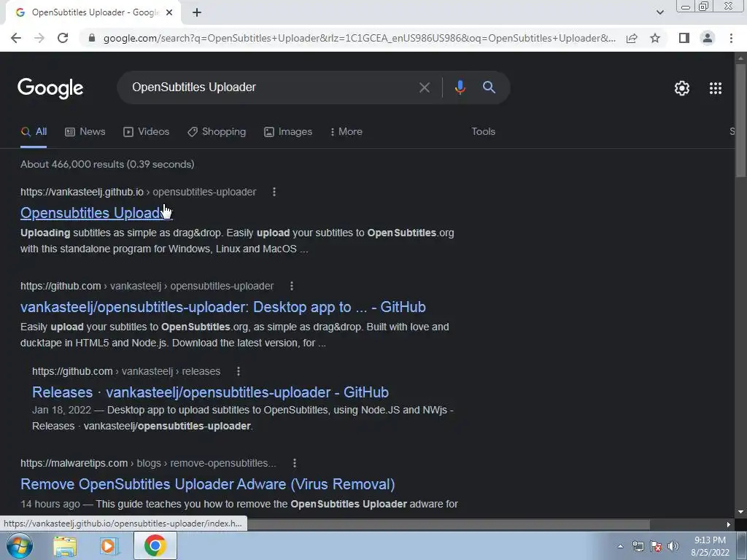Select the All results tab
The height and width of the screenshot is (560, 747).
34,132
